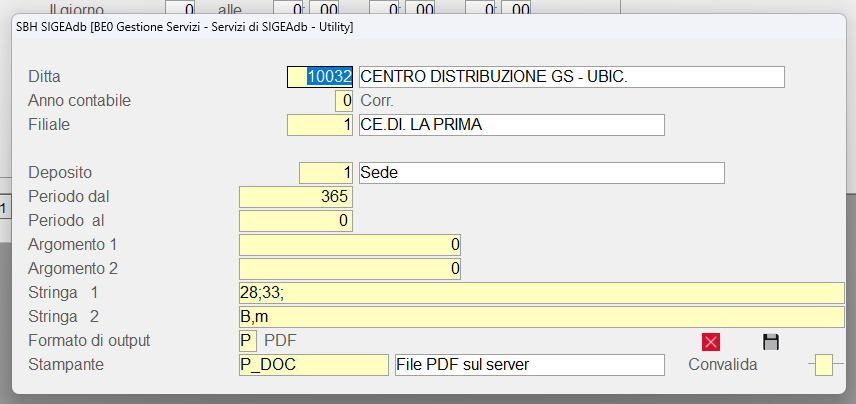Select the Deposito number field
This screenshot has width=856, height=404.
(x=326, y=173)
